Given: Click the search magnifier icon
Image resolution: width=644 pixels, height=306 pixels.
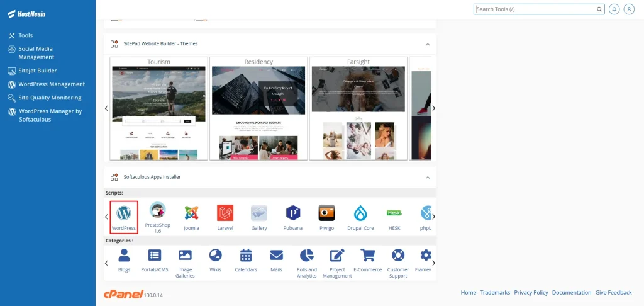Looking at the screenshot, I should coord(599,9).
